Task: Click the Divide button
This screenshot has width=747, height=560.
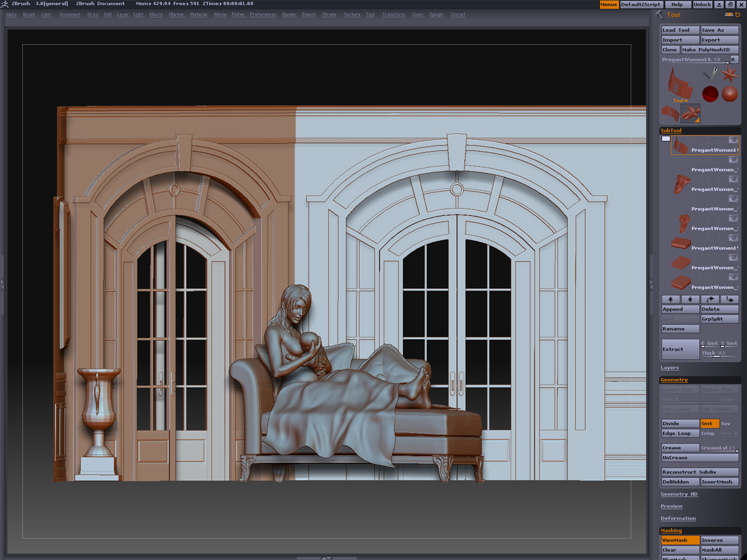Action: click(680, 424)
